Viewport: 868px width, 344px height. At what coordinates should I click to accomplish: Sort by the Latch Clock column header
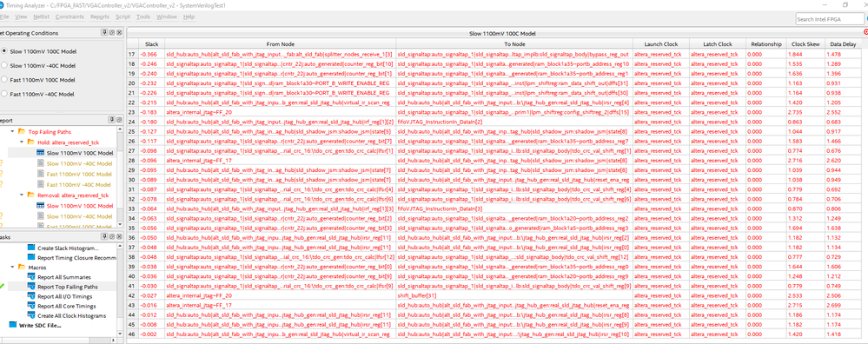coord(717,43)
